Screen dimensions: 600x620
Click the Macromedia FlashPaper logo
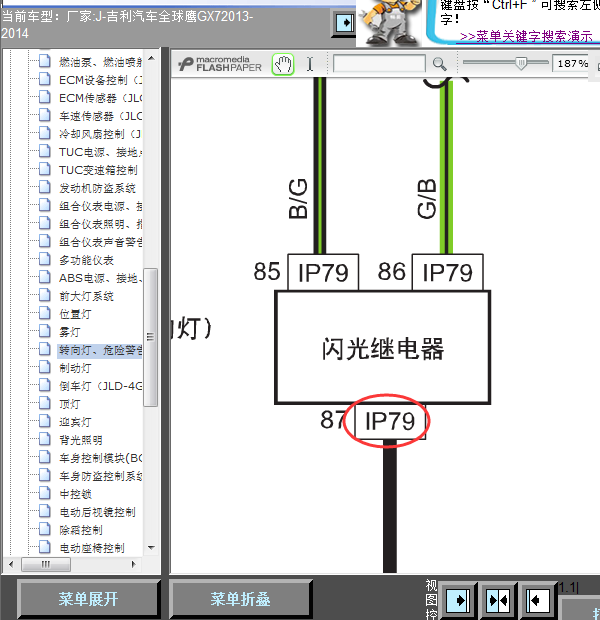220,64
